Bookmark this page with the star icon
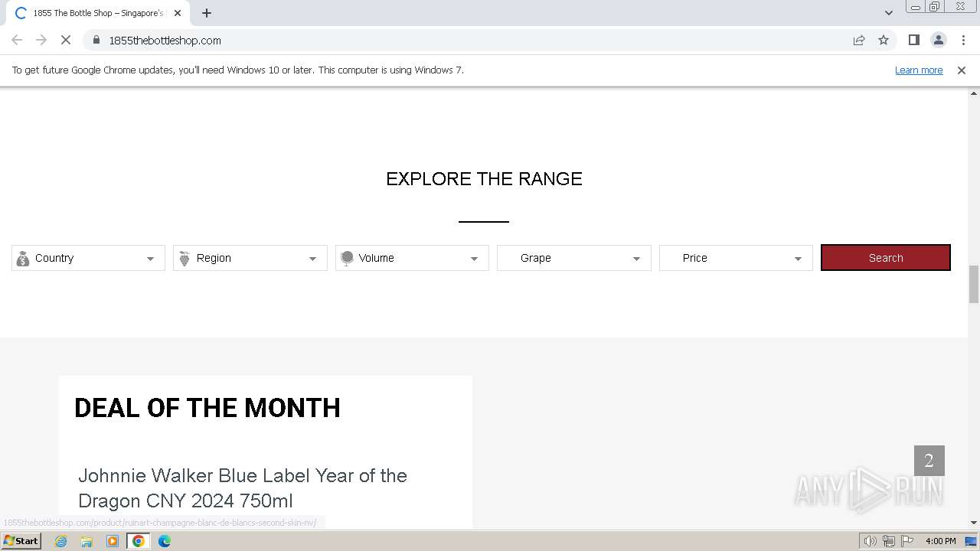 click(884, 41)
